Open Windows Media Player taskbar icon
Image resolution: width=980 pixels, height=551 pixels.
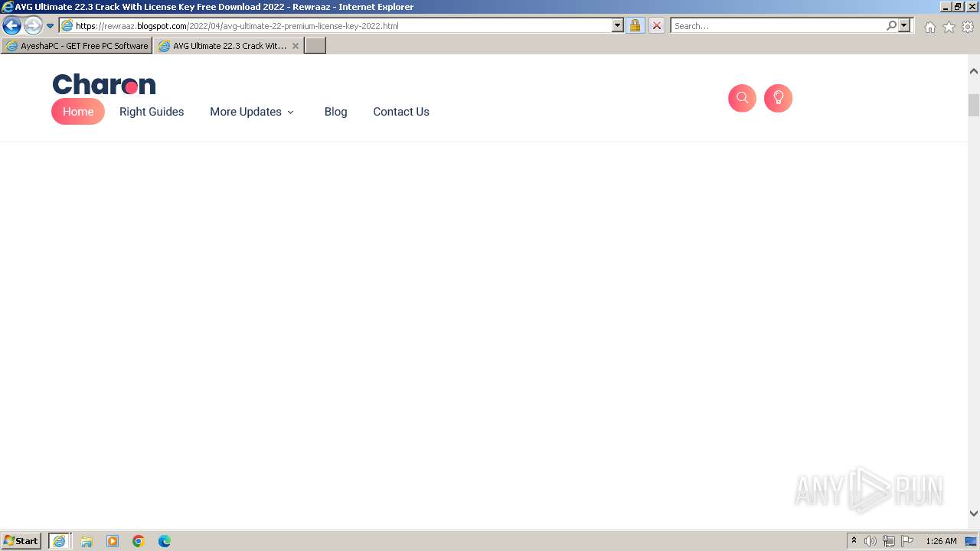coord(113,541)
